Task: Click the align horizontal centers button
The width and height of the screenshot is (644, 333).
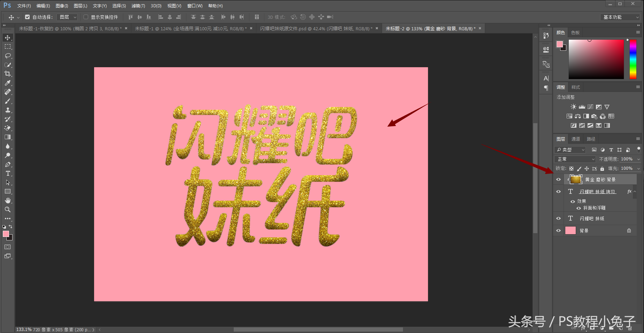Action: point(169,17)
